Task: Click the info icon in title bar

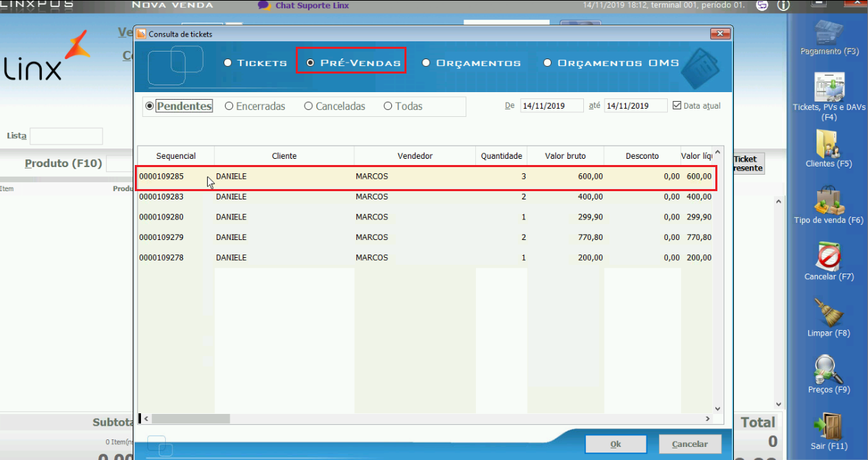Action: click(783, 6)
